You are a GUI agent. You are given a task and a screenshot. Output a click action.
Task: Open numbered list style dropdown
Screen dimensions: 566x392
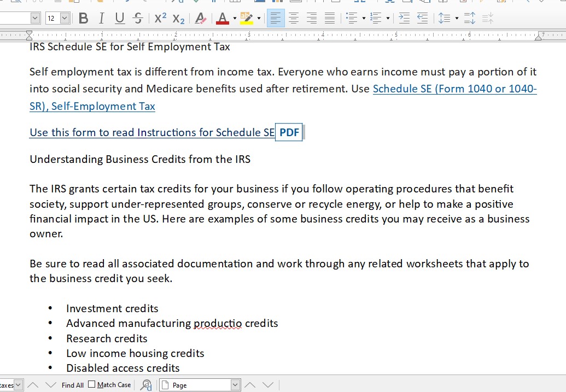tap(388, 18)
